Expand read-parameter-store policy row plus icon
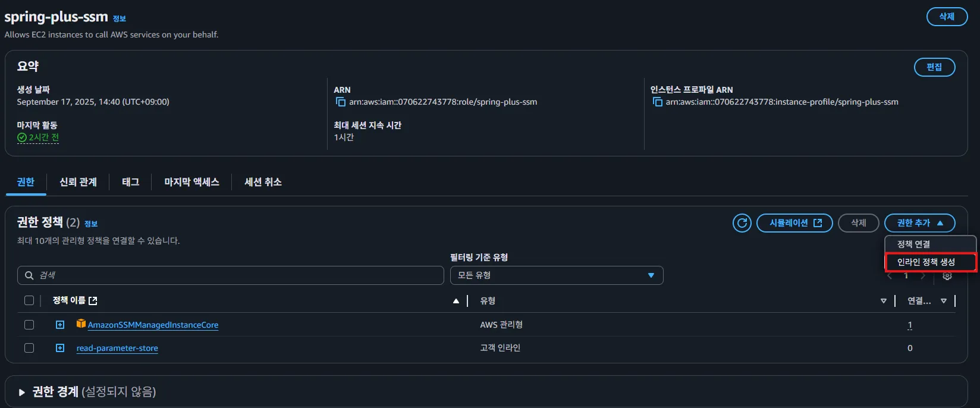Viewport: 980px width, 408px height. tap(60, 348)
